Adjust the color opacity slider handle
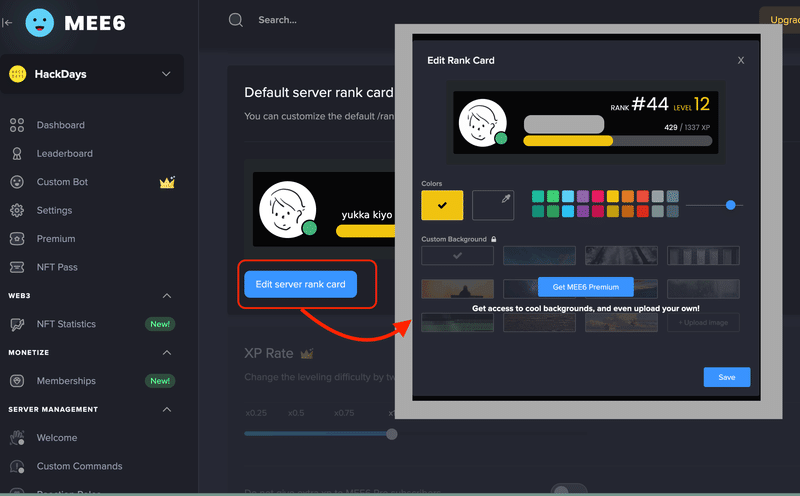This screenshot has height=496, width=800. tap(731, 205)
